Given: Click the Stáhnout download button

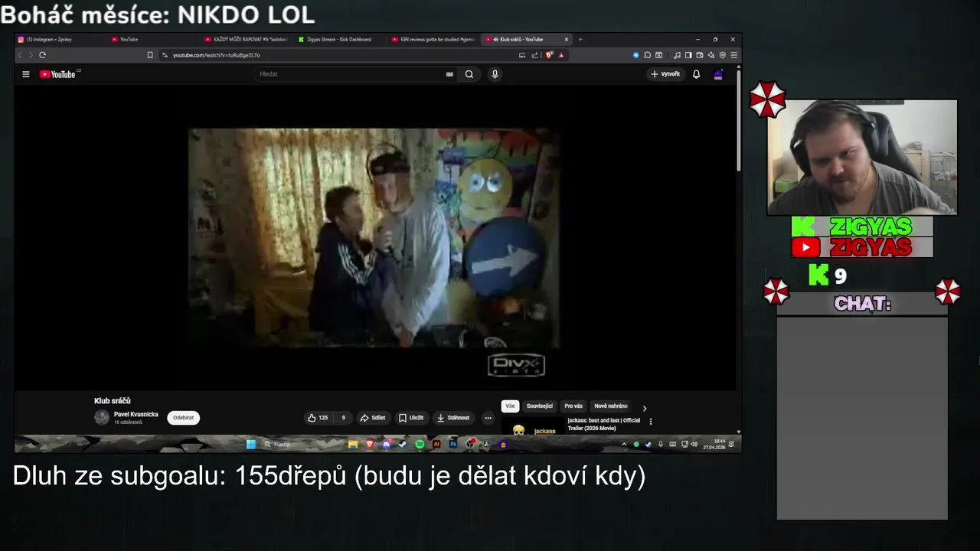Looking at the screenshot, I should [x=453, y=418].
